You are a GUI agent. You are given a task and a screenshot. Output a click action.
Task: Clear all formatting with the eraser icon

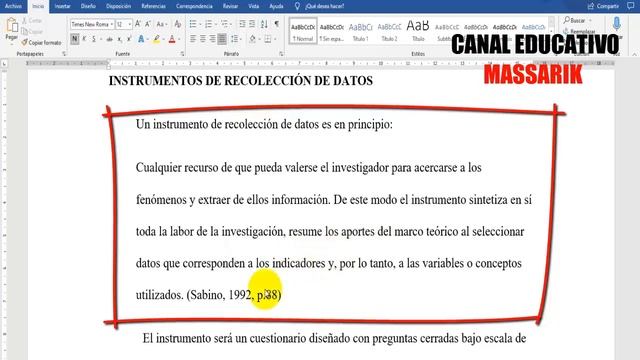click(x=178, y=24)
